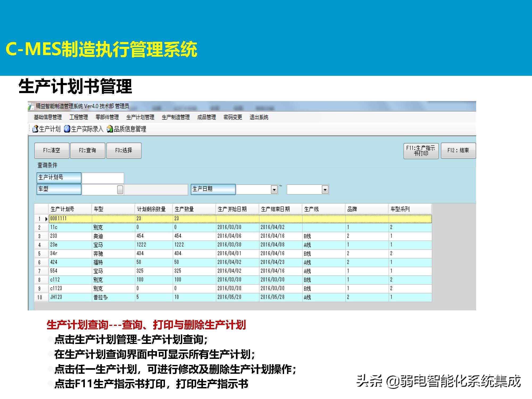Sort by the 生产结束日期 column header
Viewport: 532px width, 399px height.
[281, 209]
